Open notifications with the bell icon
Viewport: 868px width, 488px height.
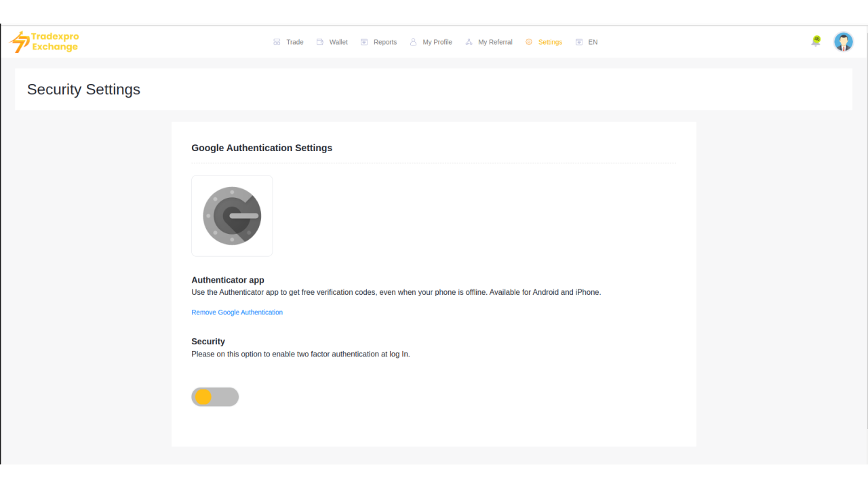[x=816, y=41]
